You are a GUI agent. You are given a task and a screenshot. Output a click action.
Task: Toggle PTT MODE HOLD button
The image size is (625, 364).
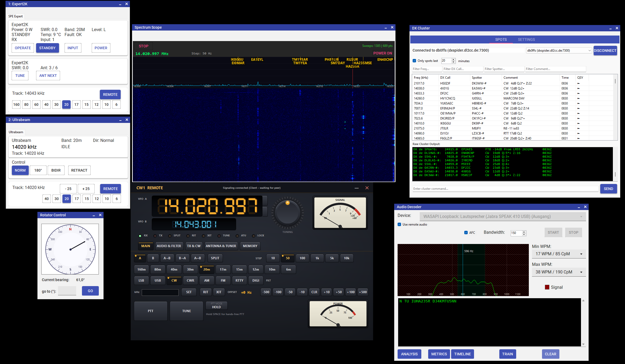tap(216, 306)
